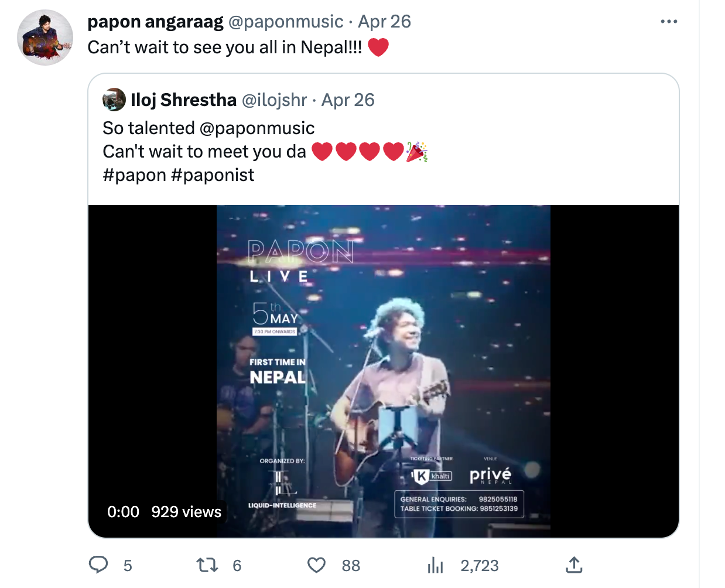725x588 pixels.
Task: Retweet this post via retweet icon
Action: (x=207, y=565)
